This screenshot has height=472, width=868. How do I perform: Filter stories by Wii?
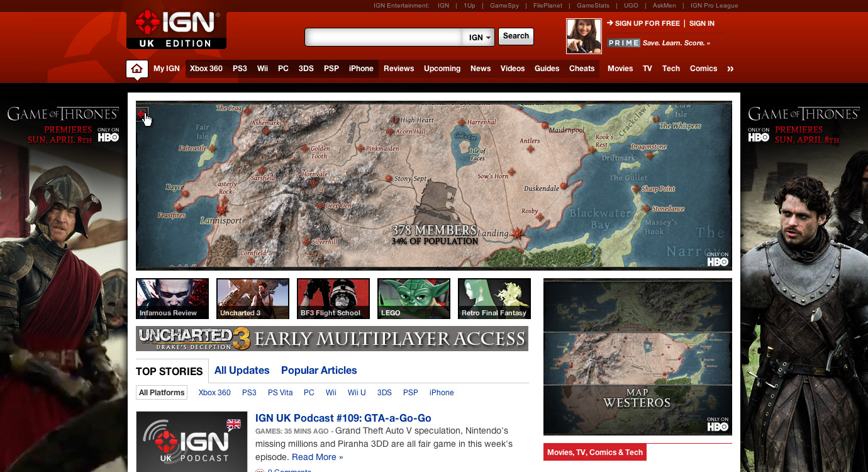[x=331, y=393]
